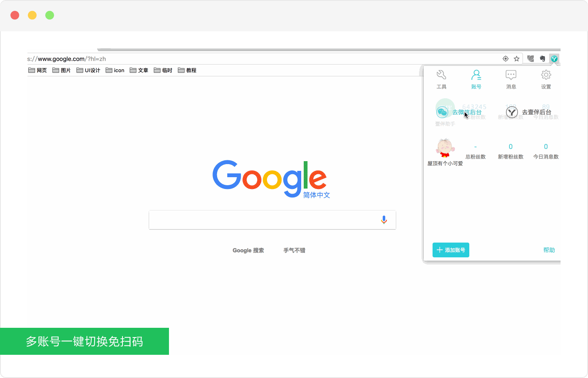Open the teal Yiban extension icon
588x378 pixels.
coord(554,58)
